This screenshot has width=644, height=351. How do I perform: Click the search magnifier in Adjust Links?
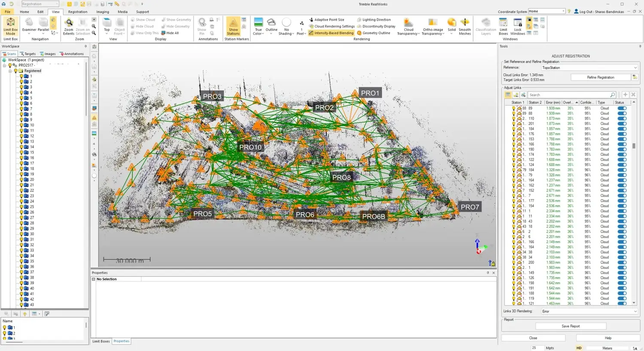[x=613, y=95]
